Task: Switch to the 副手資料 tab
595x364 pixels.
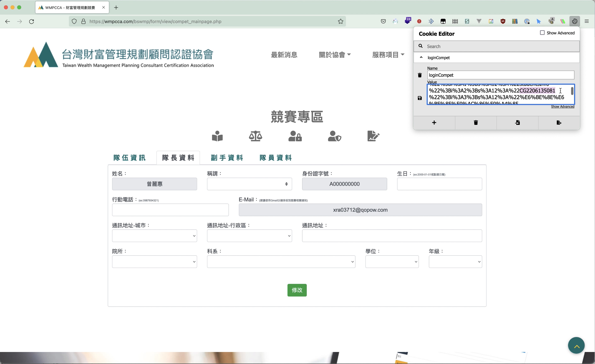Action: pos(227,158)
